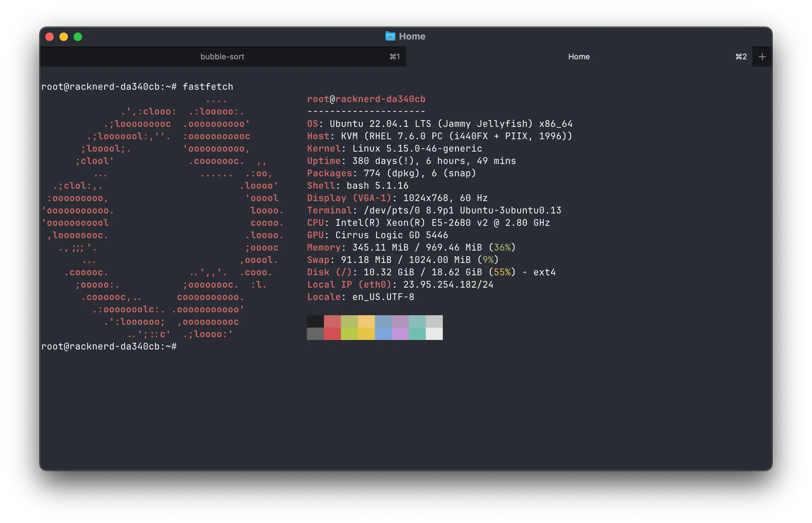Click the Home folder icon in title bar

390,36
